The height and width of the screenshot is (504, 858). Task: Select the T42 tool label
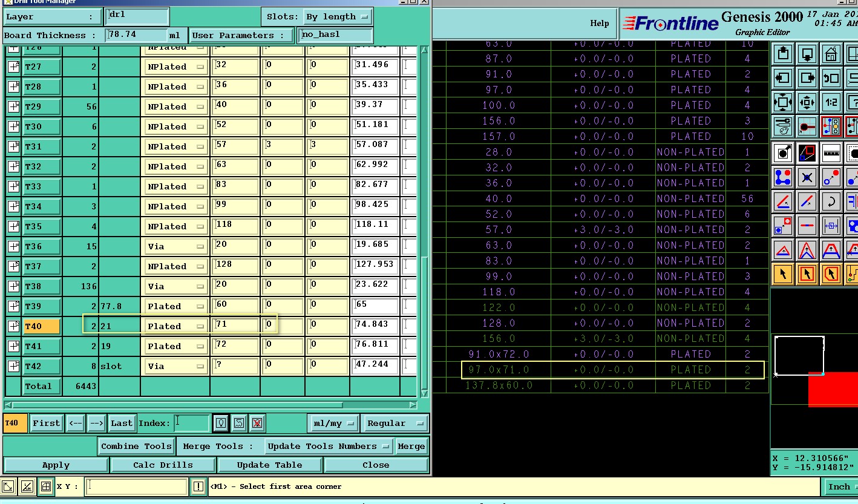(x=41, y=366)
